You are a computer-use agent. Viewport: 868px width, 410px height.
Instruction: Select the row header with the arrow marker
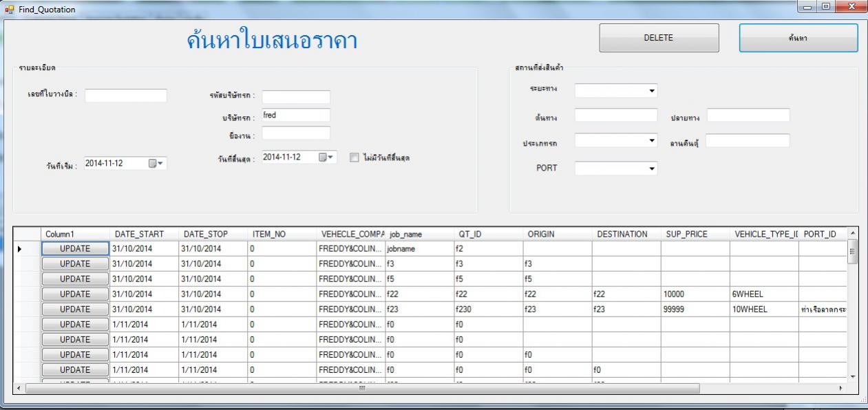(x=27, y=248)
